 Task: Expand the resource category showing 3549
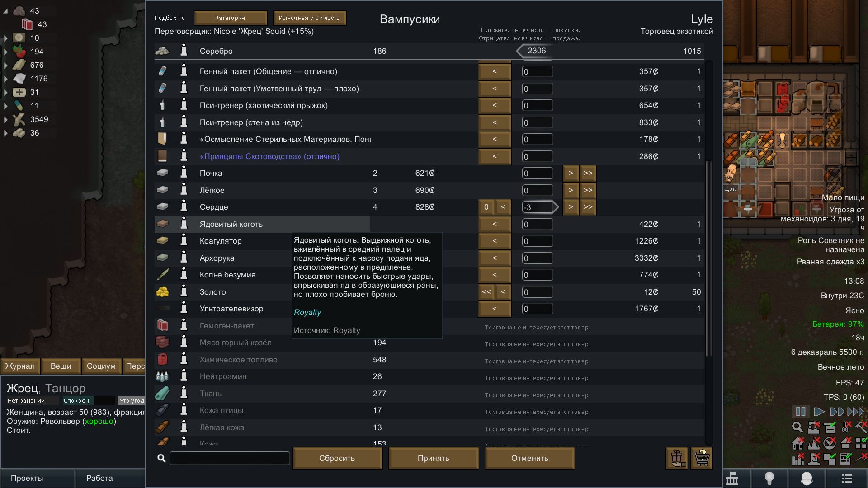5,119
